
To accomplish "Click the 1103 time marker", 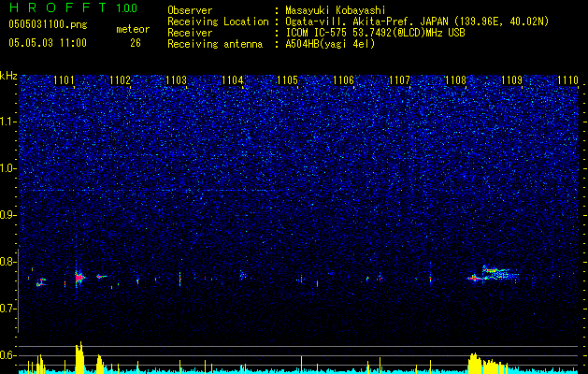I will (176, 80).
